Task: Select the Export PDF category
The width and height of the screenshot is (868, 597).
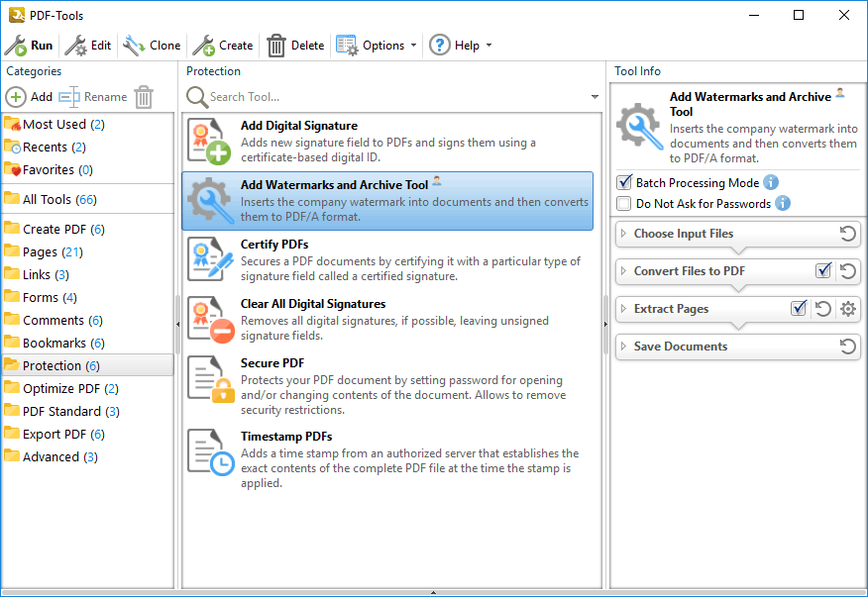Action: tap(87, 434)
